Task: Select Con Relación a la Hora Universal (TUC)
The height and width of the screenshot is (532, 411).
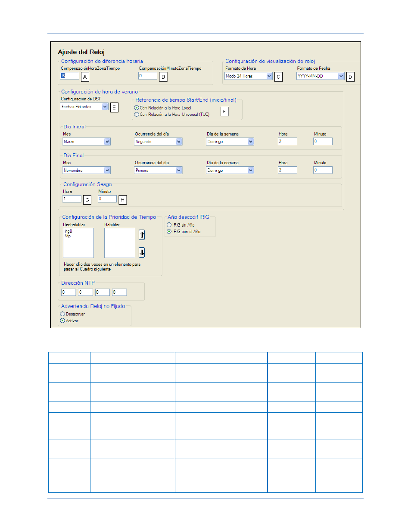Action: (172, 115)
